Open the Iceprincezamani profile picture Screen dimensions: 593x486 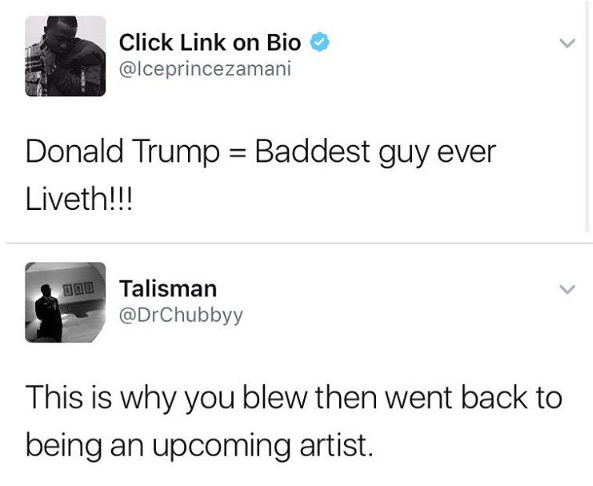pos(65,56)
